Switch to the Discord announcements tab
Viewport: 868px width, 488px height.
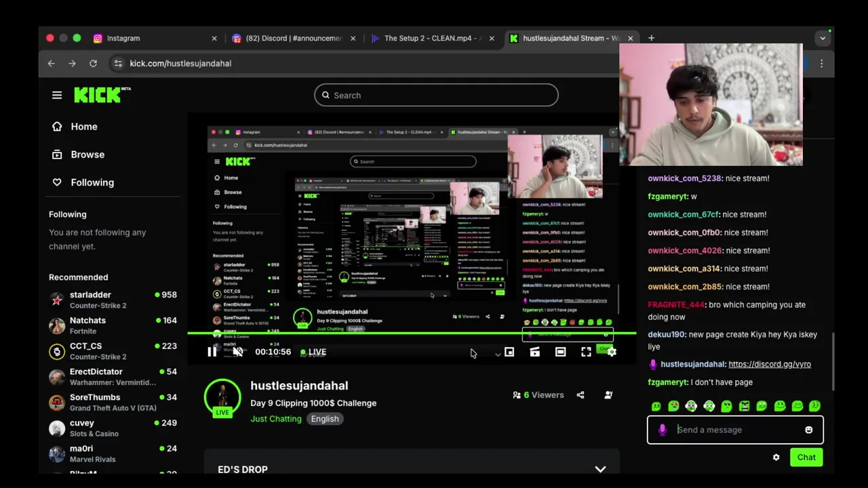[x=293, y=39]
